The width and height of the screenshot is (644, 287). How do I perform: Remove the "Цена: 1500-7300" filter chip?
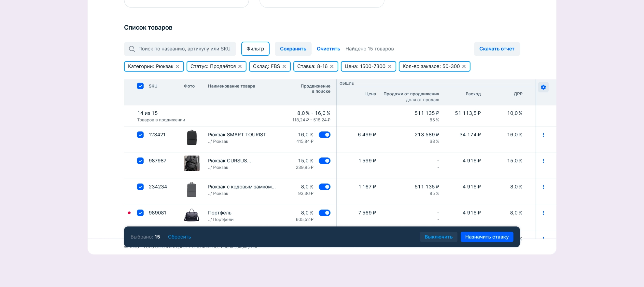coord(390,66)
